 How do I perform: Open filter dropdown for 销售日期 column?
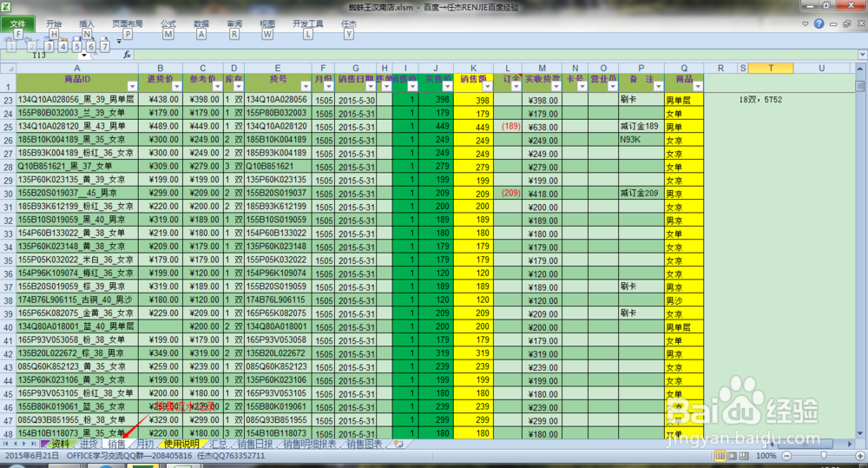[x=371, y=87]
